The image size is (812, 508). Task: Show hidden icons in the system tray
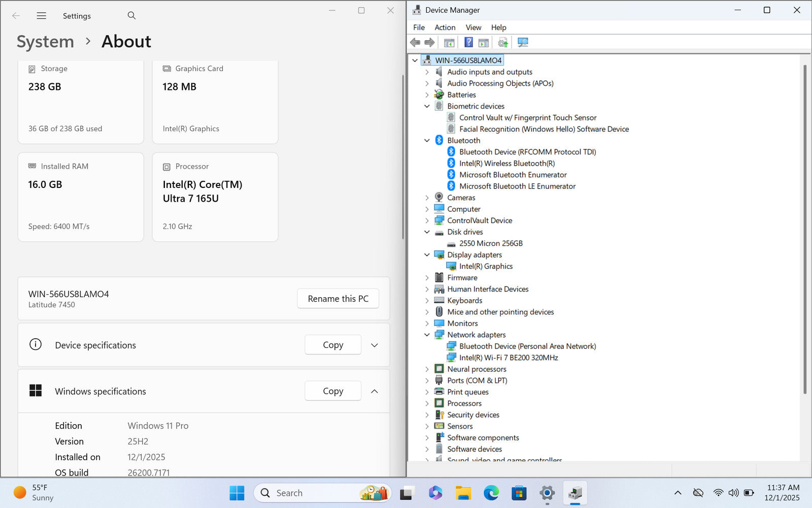click(678, 493)
